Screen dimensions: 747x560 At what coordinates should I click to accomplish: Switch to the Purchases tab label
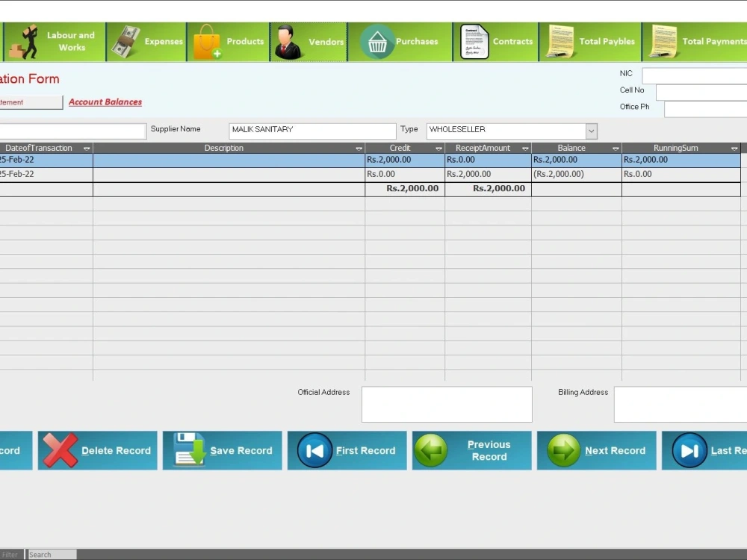click(x=416, y=41)
